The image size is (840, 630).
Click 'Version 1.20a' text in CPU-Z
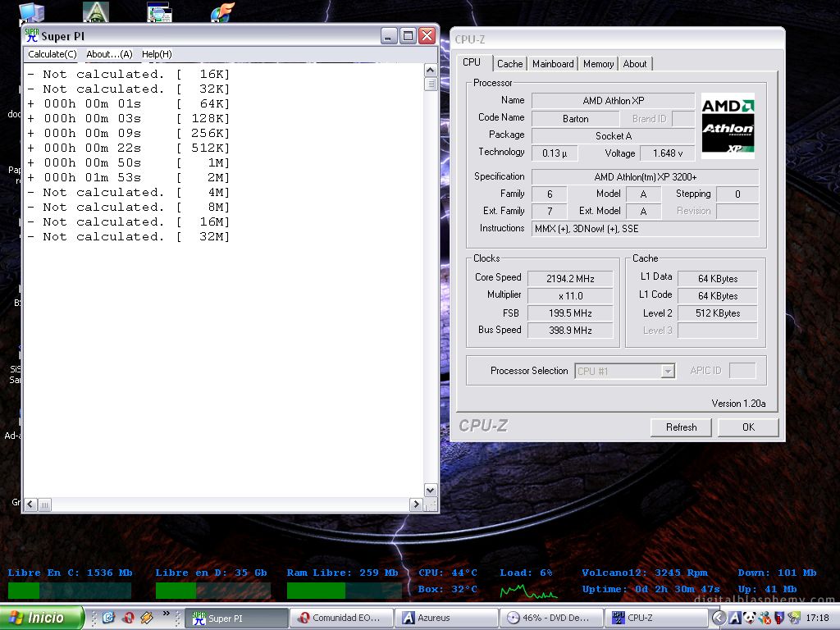[738, 404]
